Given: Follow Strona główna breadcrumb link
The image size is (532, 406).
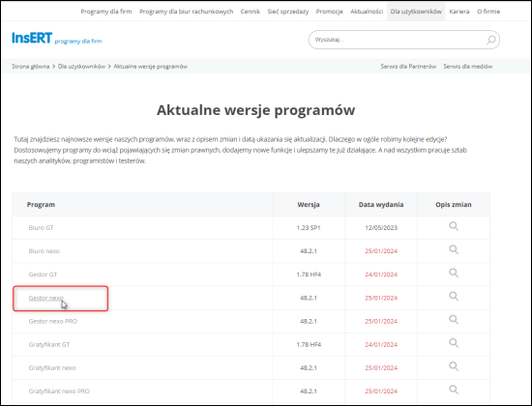Looking at the screenshot, I should click(31, 67).
